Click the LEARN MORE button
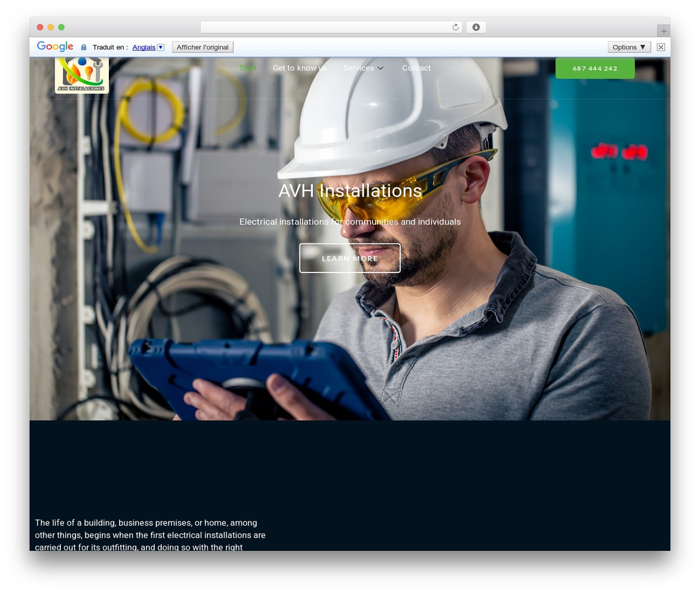Screen dimensions: 700x593 point(350,258)
